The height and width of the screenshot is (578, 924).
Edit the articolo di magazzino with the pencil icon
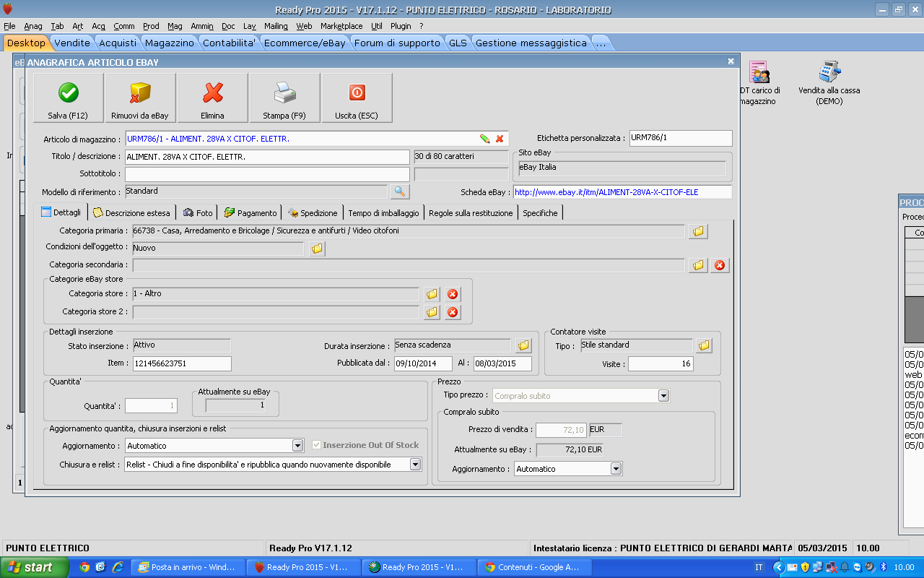pos(485,139)
